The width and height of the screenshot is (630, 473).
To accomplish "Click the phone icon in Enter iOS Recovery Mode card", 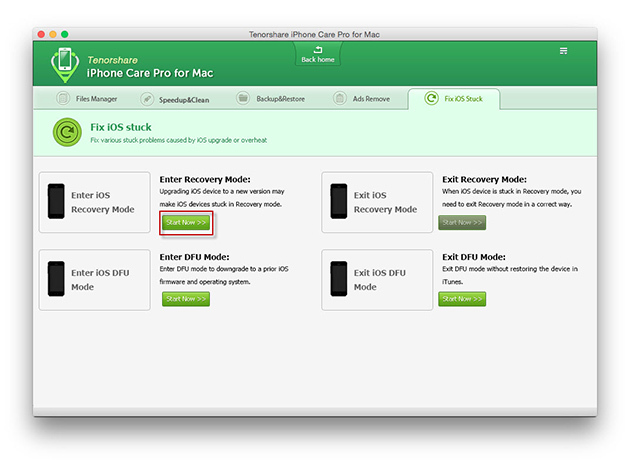I will pos(56,201).
